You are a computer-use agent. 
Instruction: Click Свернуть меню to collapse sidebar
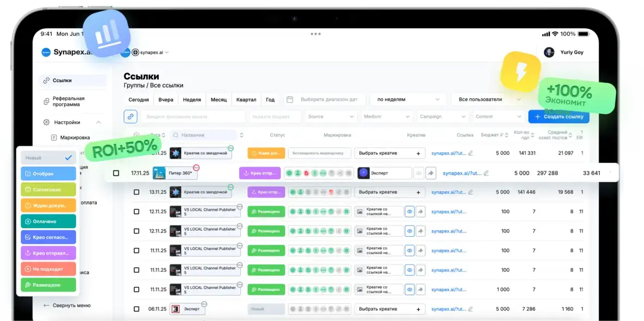[x=67, y=305]
